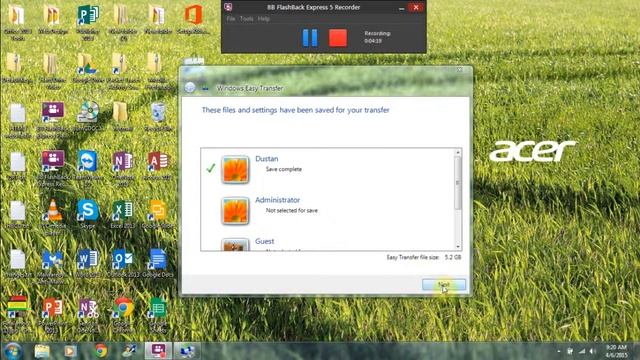Open the Malwarebytes desktop shortcut

pyautogui.click(x=53, y=266)
